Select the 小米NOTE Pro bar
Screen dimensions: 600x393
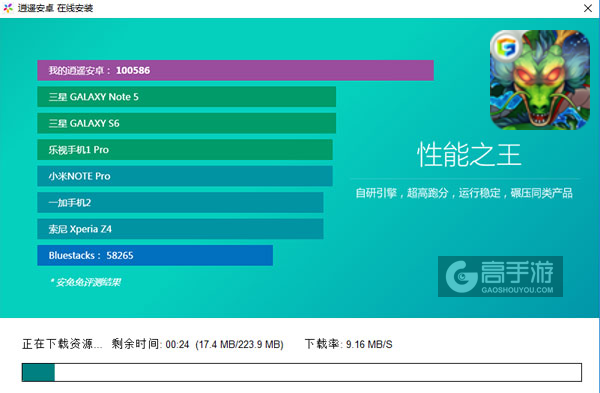pyautogui.click(x=185, y=176)
